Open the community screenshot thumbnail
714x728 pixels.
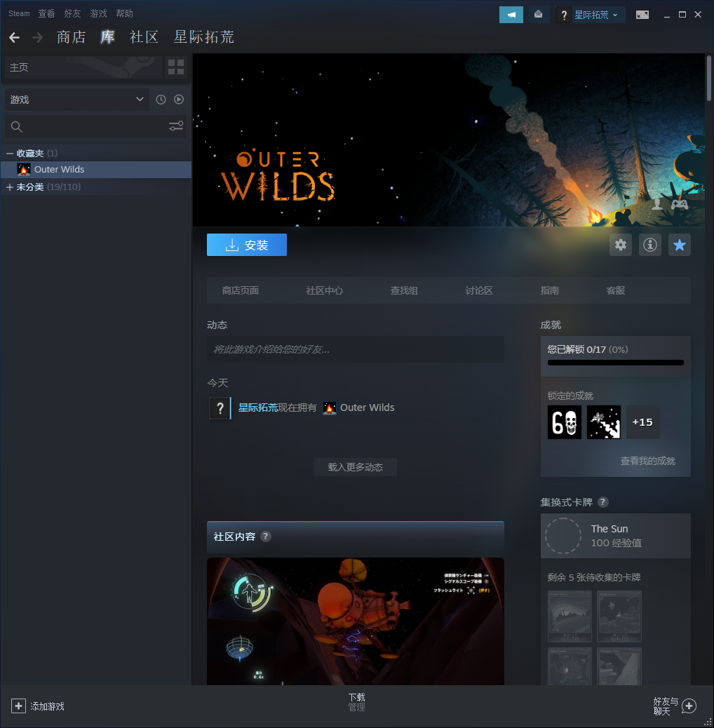(x=356, y=621)
